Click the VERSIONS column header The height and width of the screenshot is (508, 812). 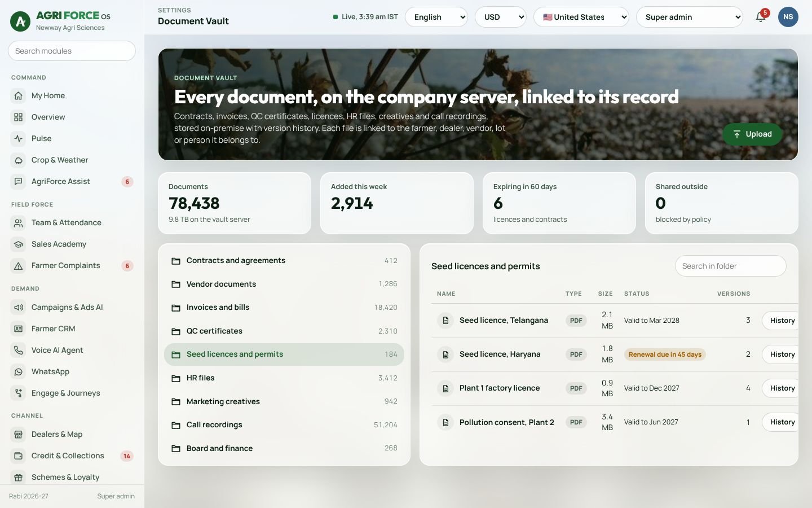pyautogui.click(x=734, y=294)
